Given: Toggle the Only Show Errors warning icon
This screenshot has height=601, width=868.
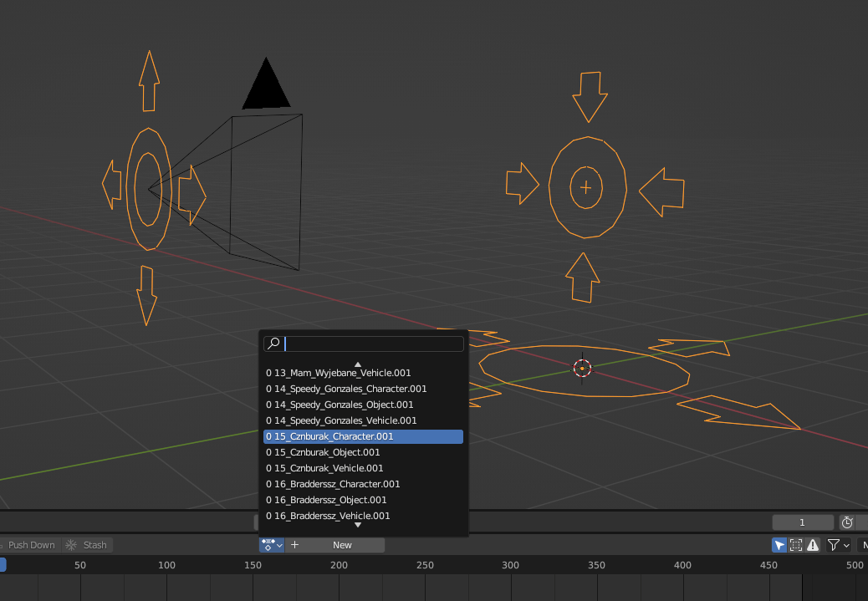Looking at the screenshot, I should click(813, 545).
